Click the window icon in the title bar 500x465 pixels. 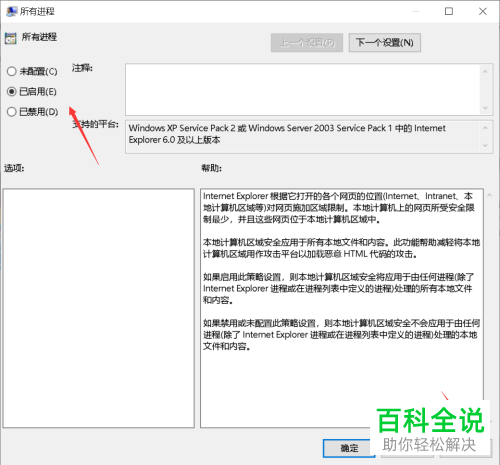[12, 11]
